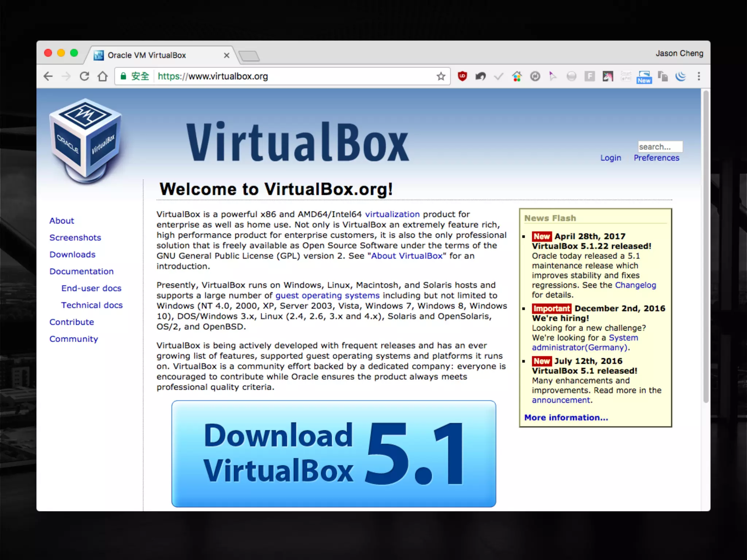The height and width of the screenshot is (560, 747).
Task: Click the bookmark star in address bar
Action: tap(441, 76)
